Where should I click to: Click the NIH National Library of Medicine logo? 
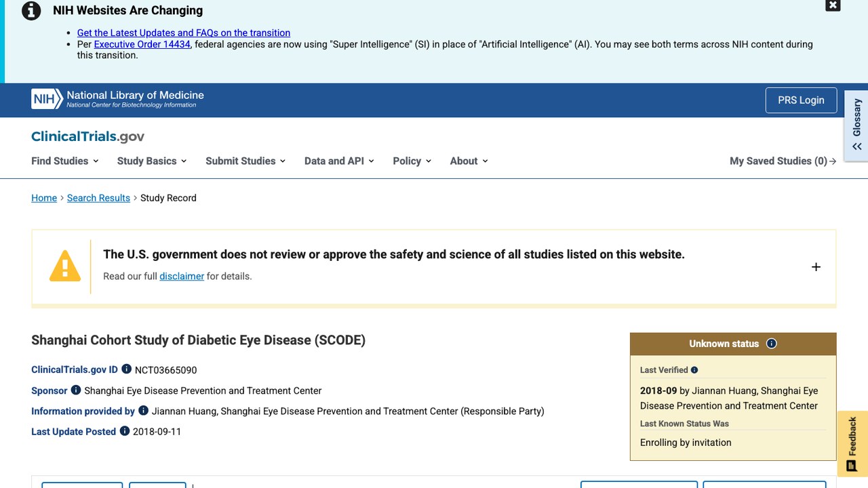click(118, 99)
